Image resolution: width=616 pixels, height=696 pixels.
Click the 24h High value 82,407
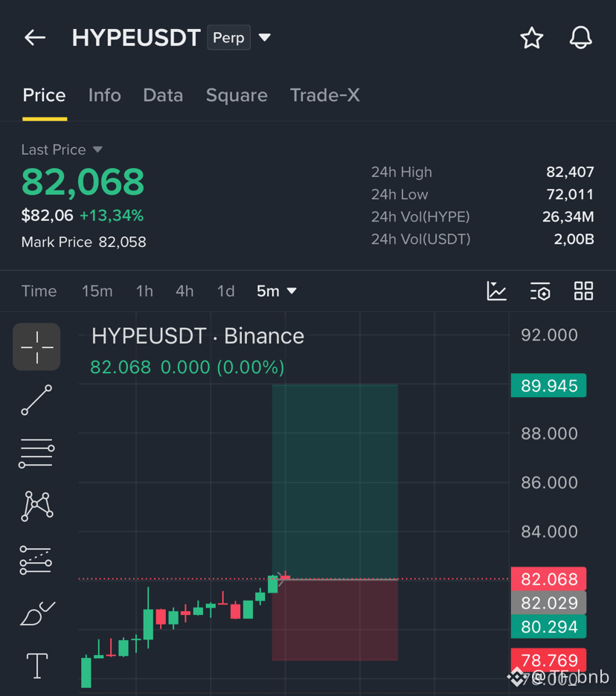tap(570, 173)
